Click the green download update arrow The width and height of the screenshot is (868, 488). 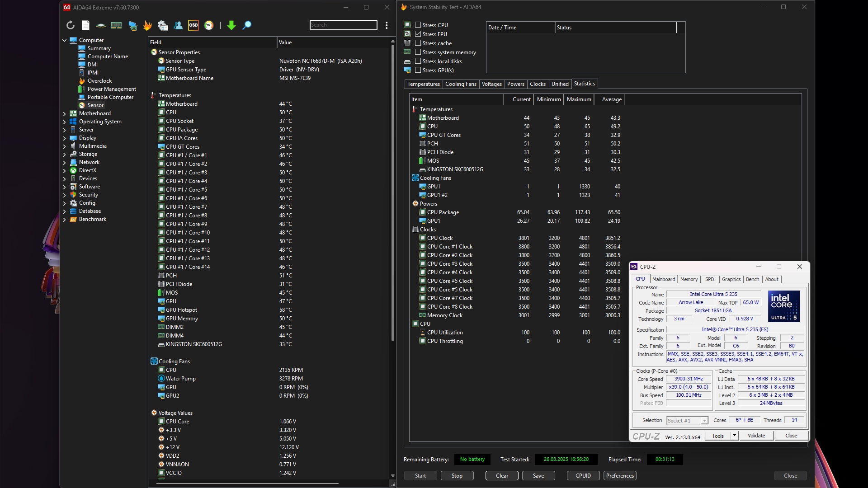231,25
